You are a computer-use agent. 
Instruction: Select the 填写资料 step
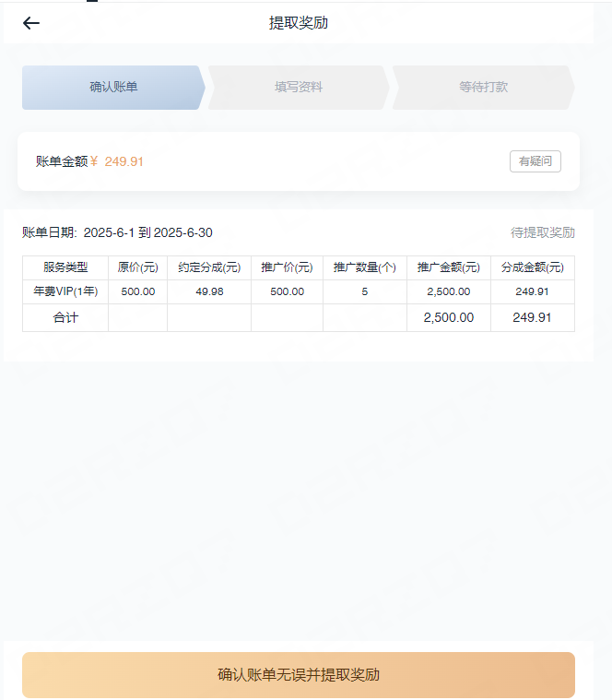[x=299, y=88]
